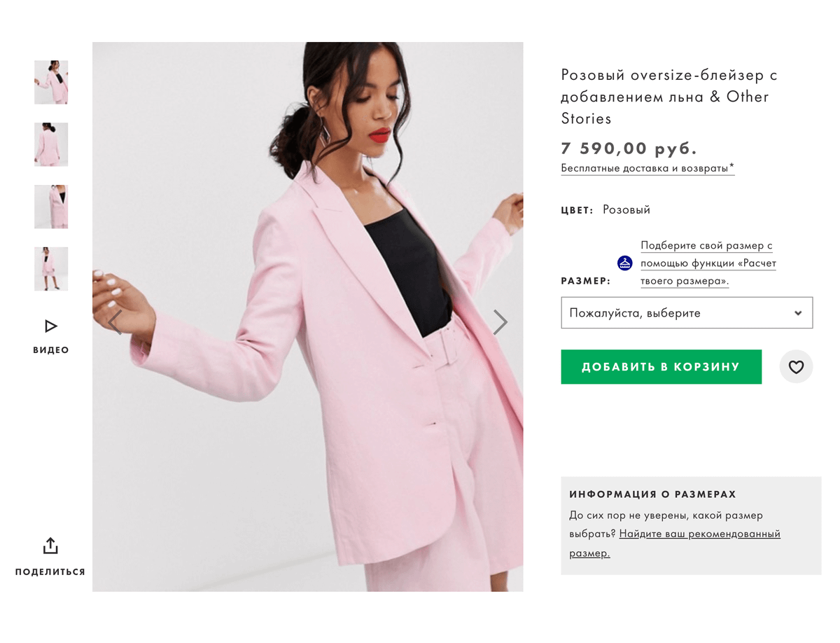This screenshot has height=643, width=840.
Task: Select the fourth full-length thumbnail
Action: (x=51, y=269)
